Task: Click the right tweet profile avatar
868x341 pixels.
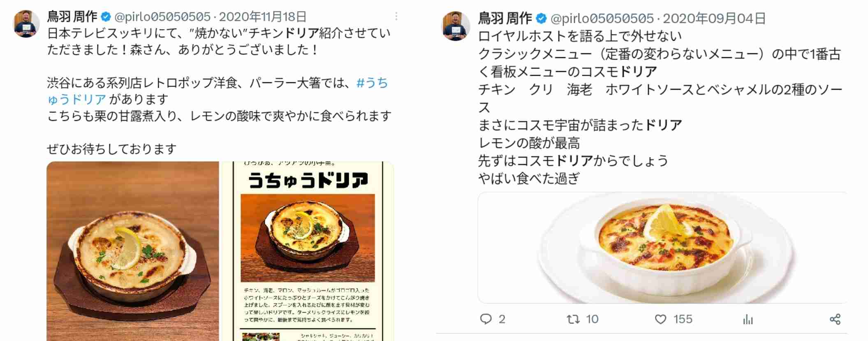Action: (456, 26)
